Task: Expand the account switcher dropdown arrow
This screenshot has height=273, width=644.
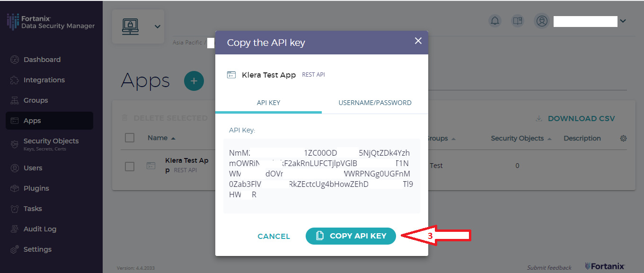Action: [158, 26]
